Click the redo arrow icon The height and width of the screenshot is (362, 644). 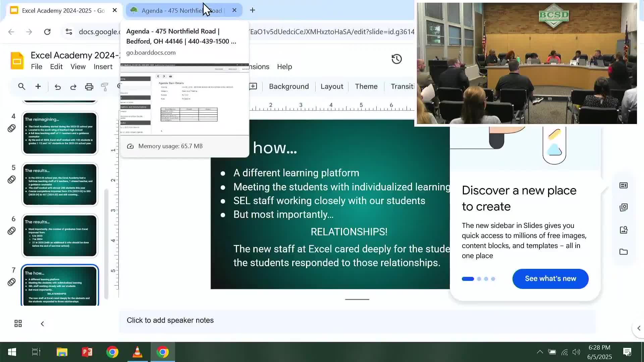pyautogui.click(x=73, y=87)
